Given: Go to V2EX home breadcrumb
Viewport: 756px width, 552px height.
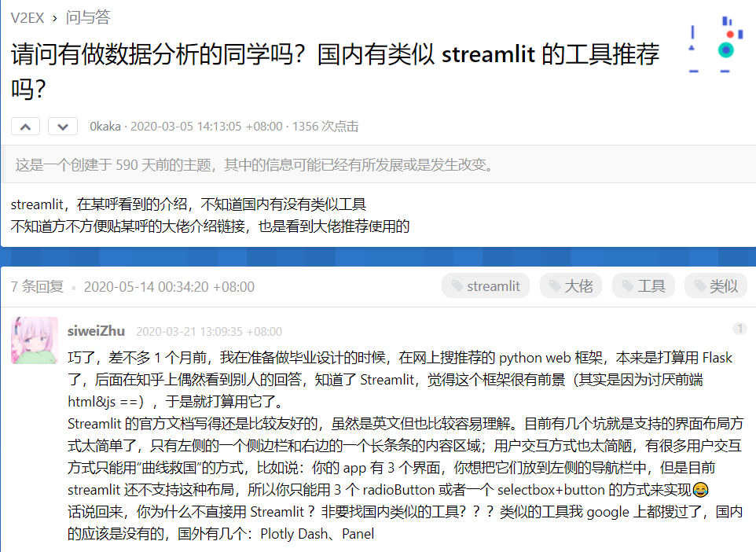Looking at the screenshot, I should (x=28, y=18).
